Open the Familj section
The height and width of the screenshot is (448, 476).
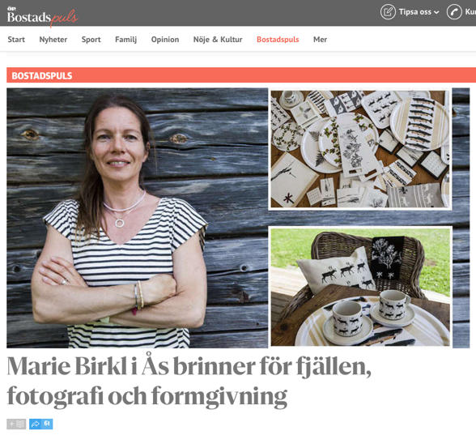click(125, 40)
